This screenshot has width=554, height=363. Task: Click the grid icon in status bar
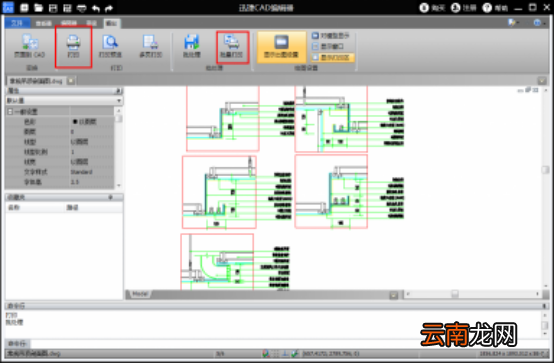tap(276, 353)
